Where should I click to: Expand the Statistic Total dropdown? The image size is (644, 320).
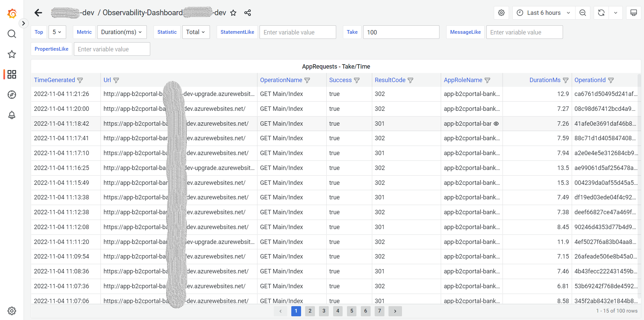(x=195, y=32)
